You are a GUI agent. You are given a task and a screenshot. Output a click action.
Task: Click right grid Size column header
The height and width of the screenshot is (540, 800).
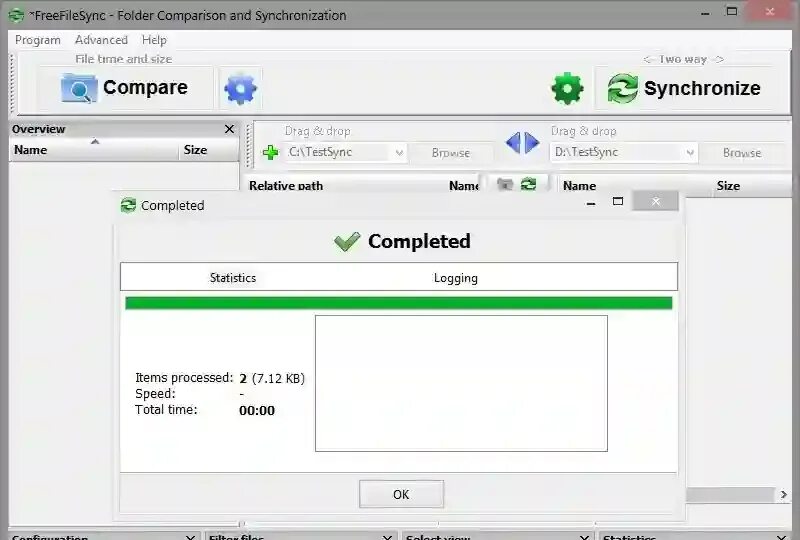pos(728,185)
